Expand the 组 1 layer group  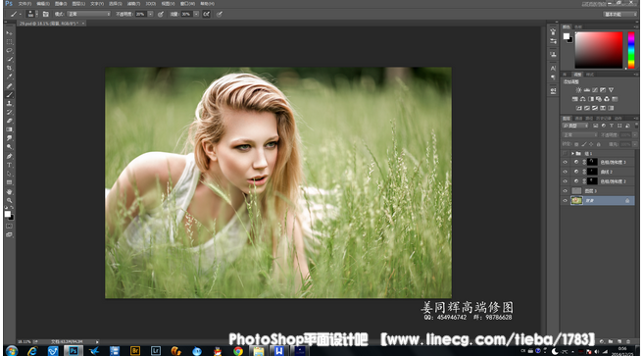(x=573, y=153)
